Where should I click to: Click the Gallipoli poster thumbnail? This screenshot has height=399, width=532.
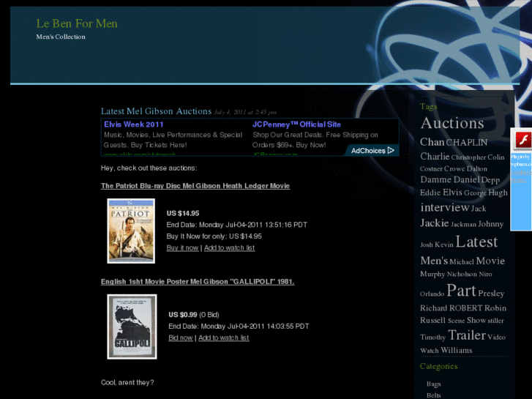click(132, 327)
